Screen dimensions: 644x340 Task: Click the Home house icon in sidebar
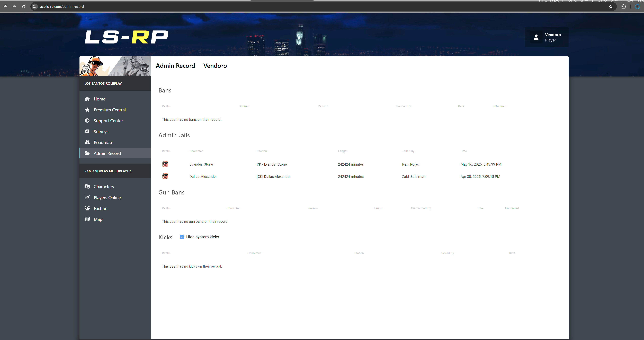click(x=87, y=99)
